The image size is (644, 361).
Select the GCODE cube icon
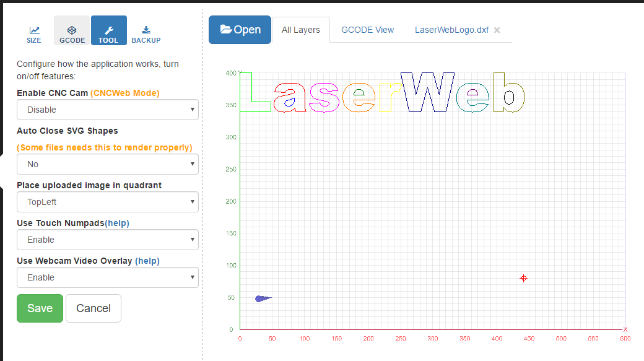(72, 30)
